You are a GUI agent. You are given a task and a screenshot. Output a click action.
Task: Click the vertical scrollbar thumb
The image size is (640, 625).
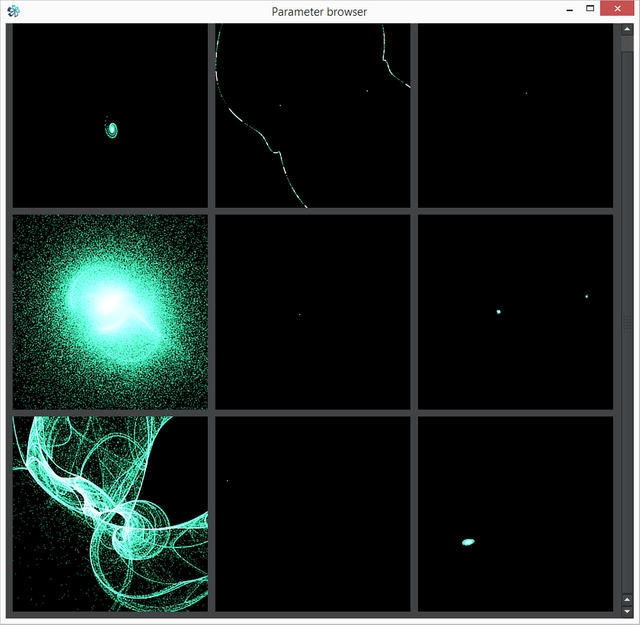[627, 322]
